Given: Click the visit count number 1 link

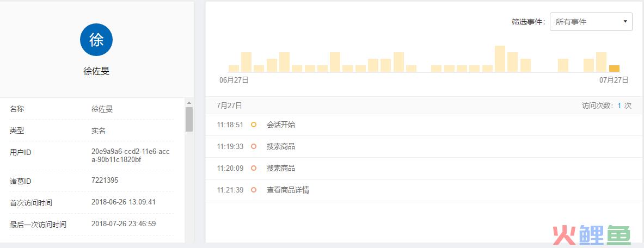Looking at the screenshot, I should point(620,106).
